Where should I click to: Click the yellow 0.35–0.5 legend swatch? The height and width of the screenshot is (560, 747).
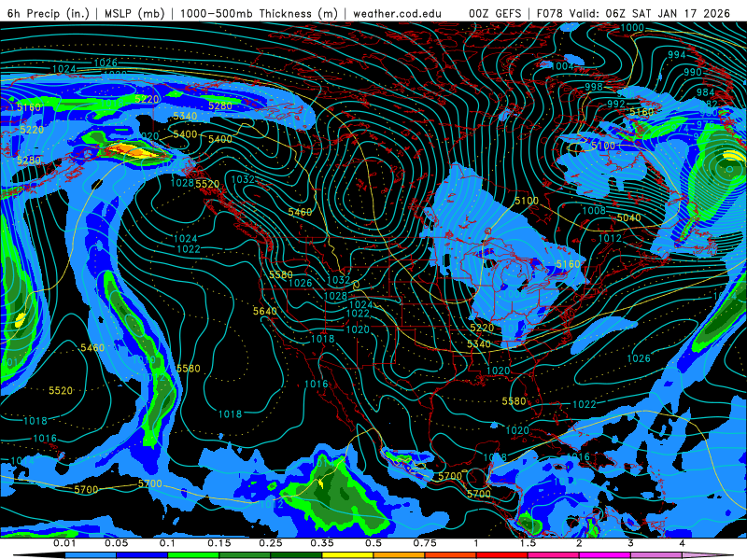[x=347, y=555]
